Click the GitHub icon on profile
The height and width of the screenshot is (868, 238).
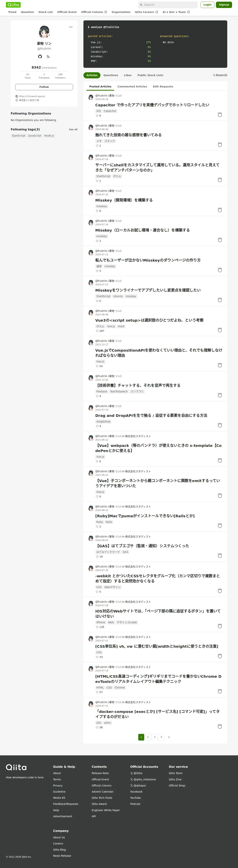point(40,57)
